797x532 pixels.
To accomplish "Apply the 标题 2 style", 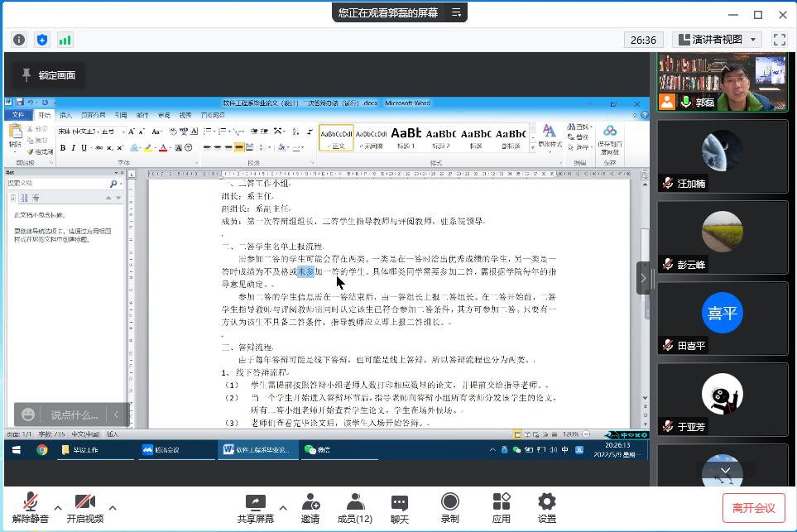I will [x=440, y=137].
